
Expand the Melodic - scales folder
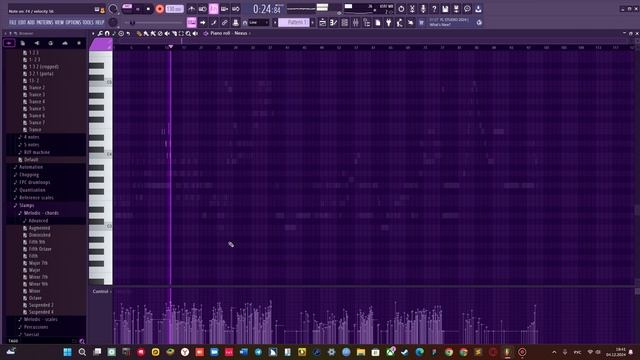pyautogui.click(x=40, y=319)
